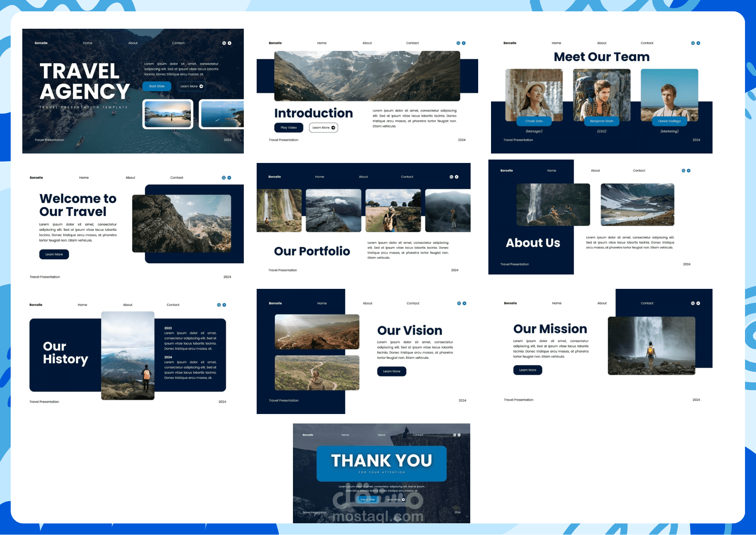
Task: Click the play icon on Our Portfolio slide
Action: coord(457,177)
